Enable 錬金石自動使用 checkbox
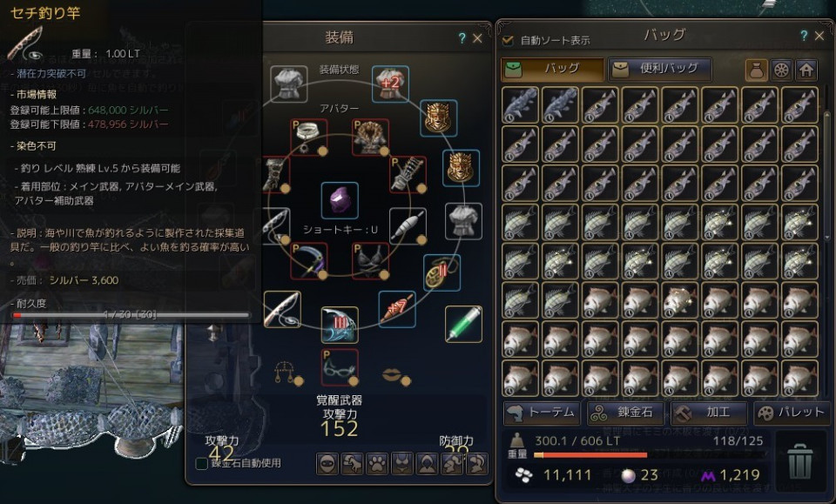This screenshot has height=504, width=836. coord(201,463)
